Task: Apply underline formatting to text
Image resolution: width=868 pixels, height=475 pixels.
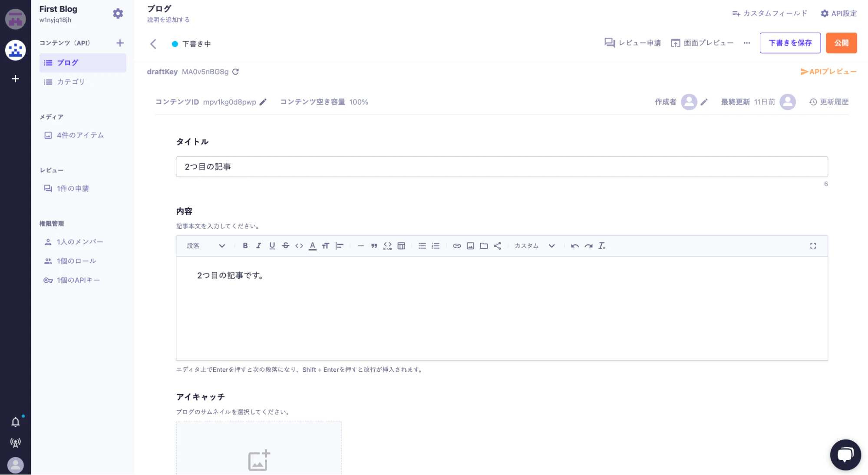Action: pyautogui.click(x=272, y=246)
